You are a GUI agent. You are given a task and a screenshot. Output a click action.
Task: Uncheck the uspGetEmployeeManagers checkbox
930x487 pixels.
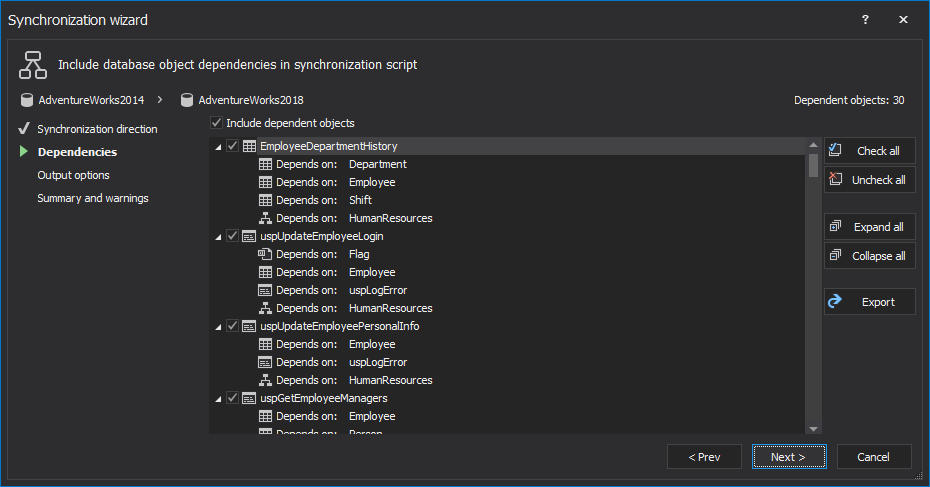click(233, 399)
